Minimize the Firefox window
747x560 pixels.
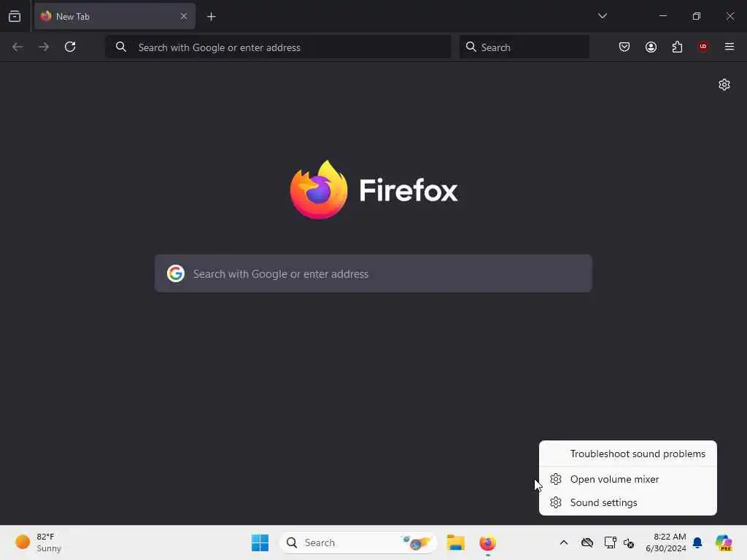tap(662, 16)
